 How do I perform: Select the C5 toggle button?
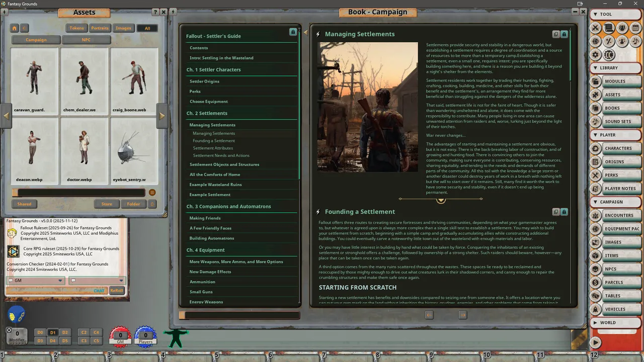coord(97,340)
